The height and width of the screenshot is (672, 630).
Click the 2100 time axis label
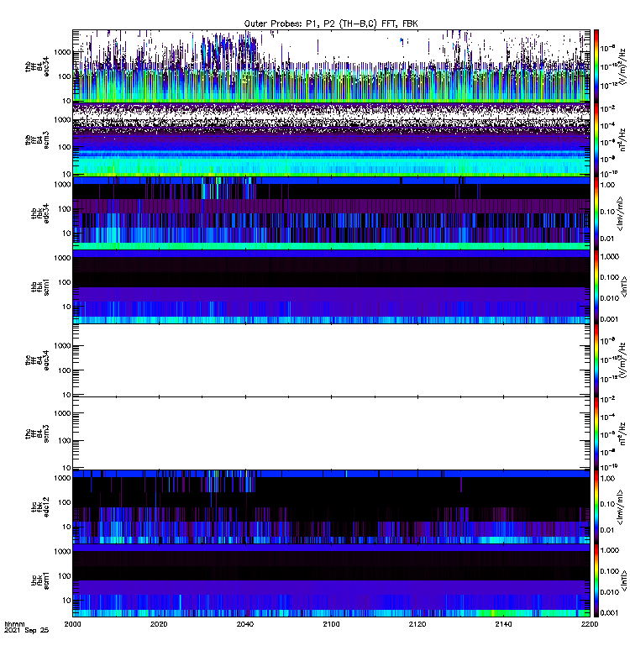tap(331, 624)
